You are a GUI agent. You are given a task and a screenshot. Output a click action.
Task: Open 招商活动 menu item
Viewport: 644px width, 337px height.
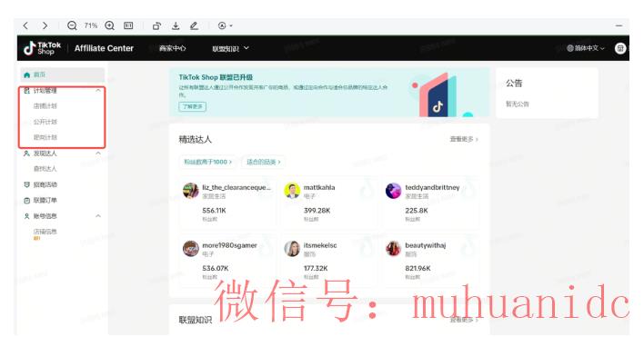(45, 185)
